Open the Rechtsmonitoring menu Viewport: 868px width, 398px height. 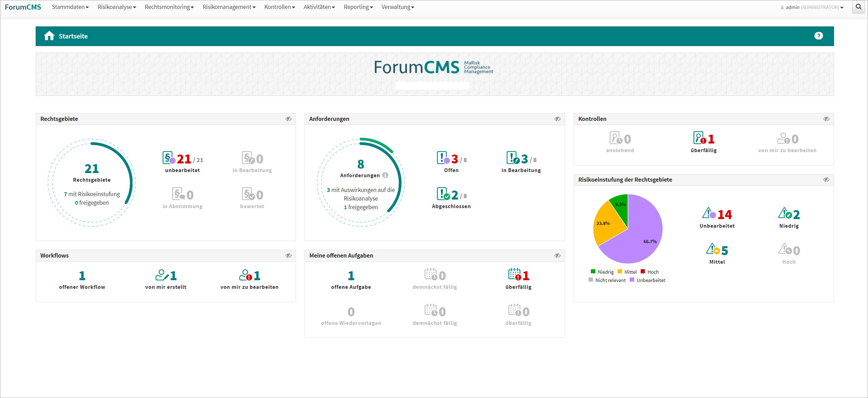pyautogui.click(x=169, y=7)
